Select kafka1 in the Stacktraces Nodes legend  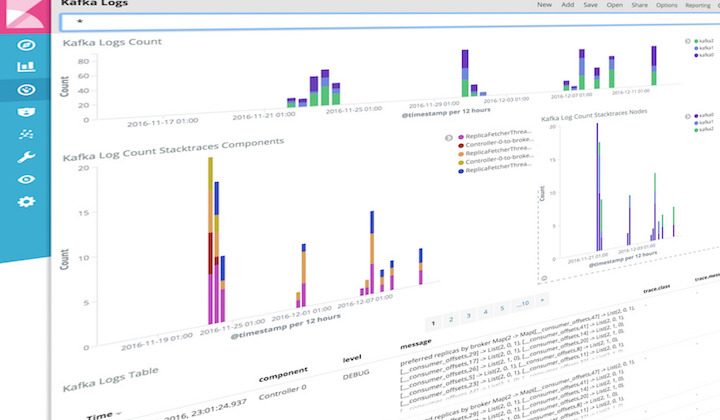(x=704, y=123)
